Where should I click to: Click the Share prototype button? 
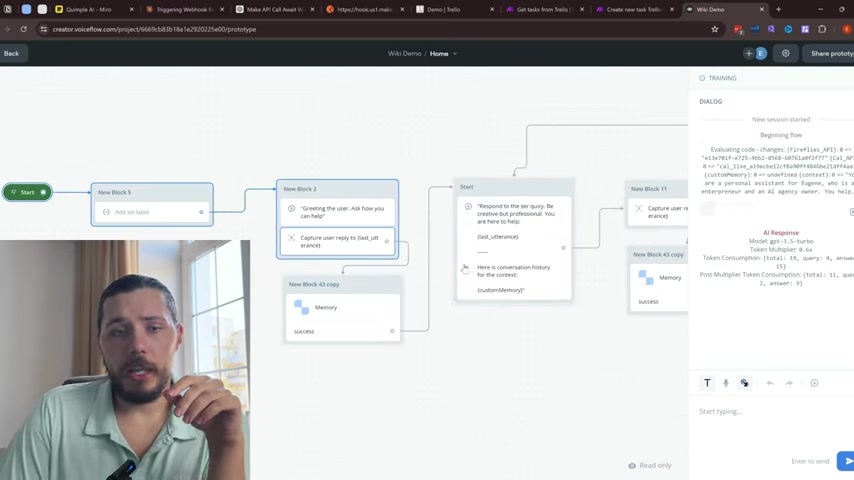(831, 53)
